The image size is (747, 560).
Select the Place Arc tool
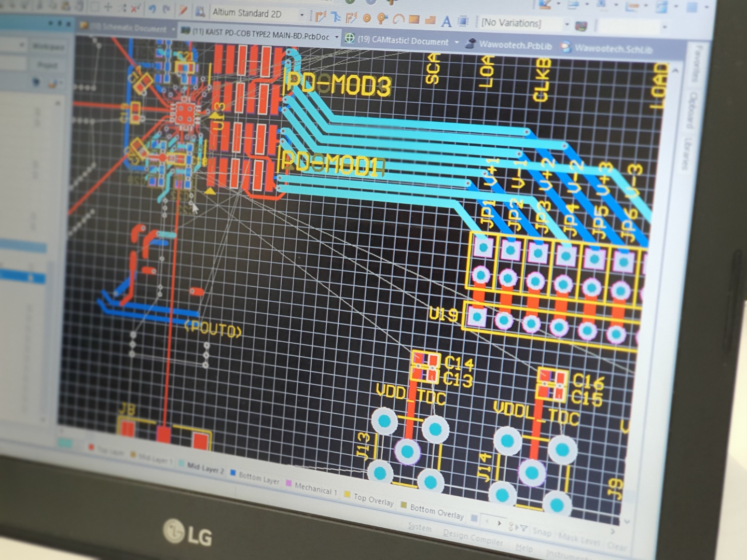tap(398, 20)
